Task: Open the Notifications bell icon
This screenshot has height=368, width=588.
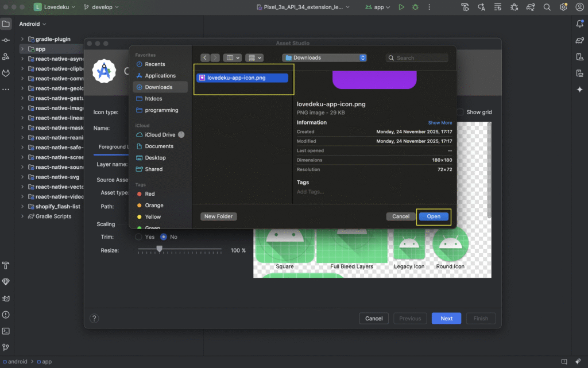Action: [579, 24]
